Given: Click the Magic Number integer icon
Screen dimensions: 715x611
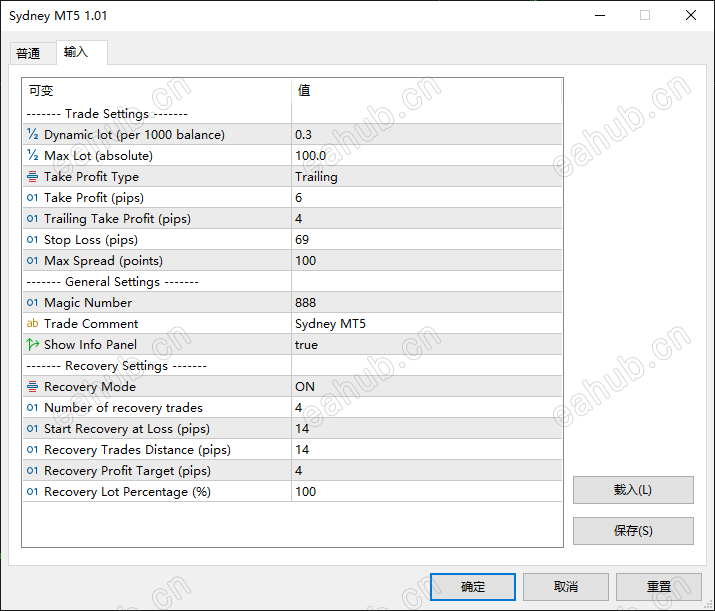Looking at the screenshot, I should tap(32, 302).
